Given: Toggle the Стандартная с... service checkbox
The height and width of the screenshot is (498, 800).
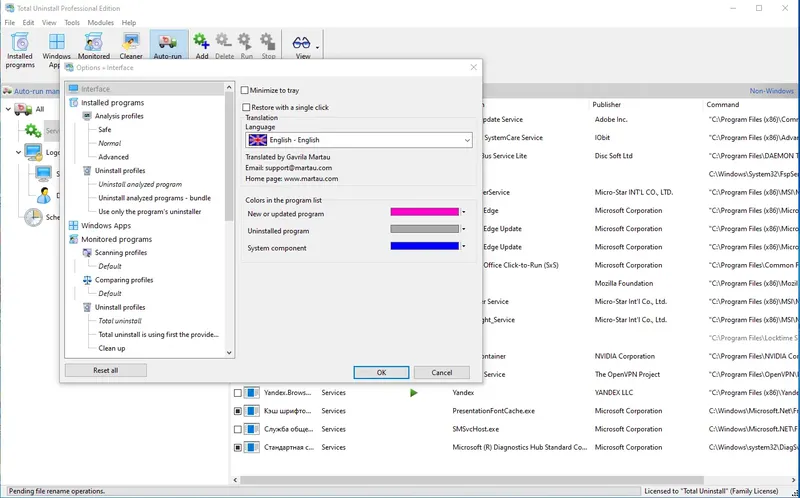Looking at the screenshot, I should pyautogui.click(x=238, y=447).
